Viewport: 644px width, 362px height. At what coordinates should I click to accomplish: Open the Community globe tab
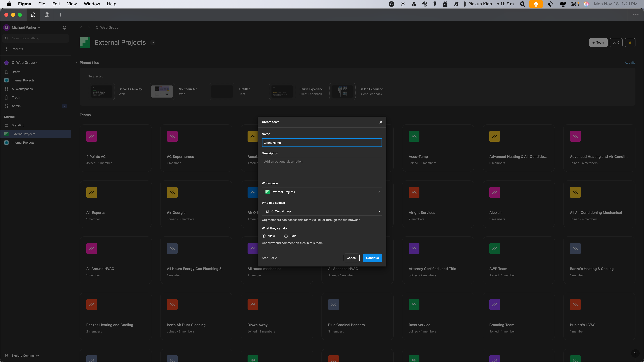pos(47,15)
